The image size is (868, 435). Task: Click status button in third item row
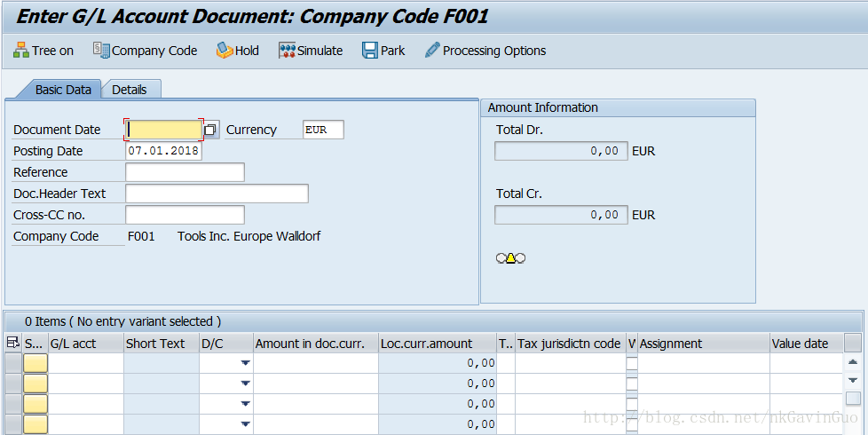tap(36, 404)
